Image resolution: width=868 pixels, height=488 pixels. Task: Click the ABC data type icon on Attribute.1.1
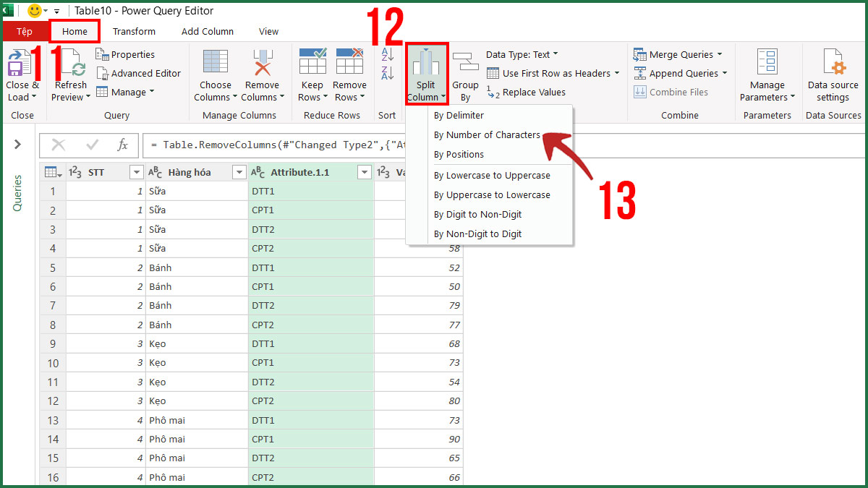click(258, 171)
